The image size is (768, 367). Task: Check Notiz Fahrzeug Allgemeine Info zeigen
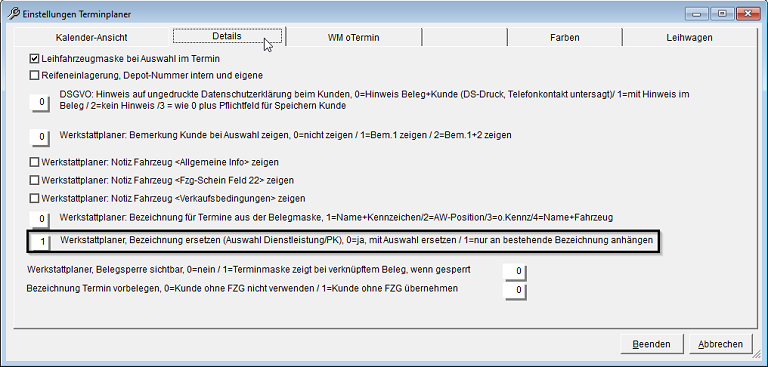click(x=34, y=162)
